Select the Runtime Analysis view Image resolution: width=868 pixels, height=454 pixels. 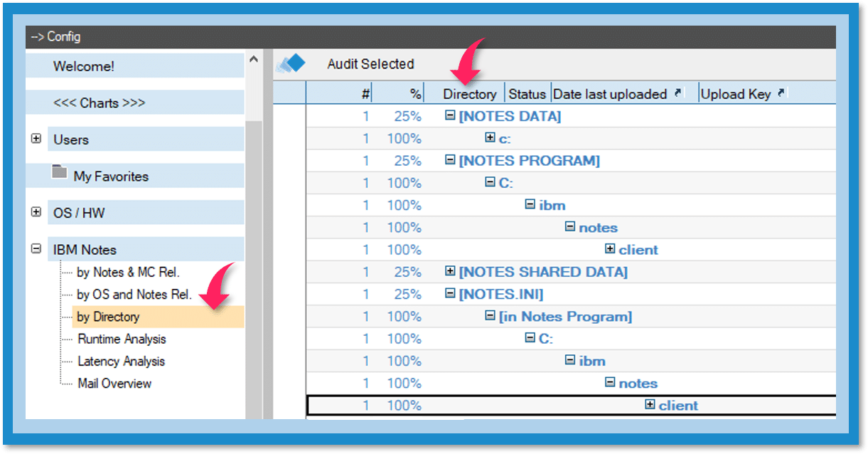pyautogui.click(x=122, y=339)
